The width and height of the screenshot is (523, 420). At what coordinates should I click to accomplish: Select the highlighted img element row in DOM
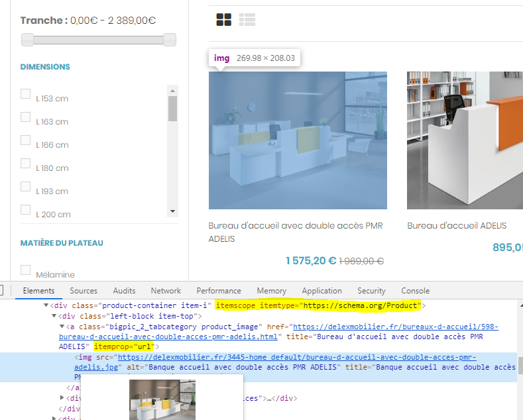click(259, 367)
